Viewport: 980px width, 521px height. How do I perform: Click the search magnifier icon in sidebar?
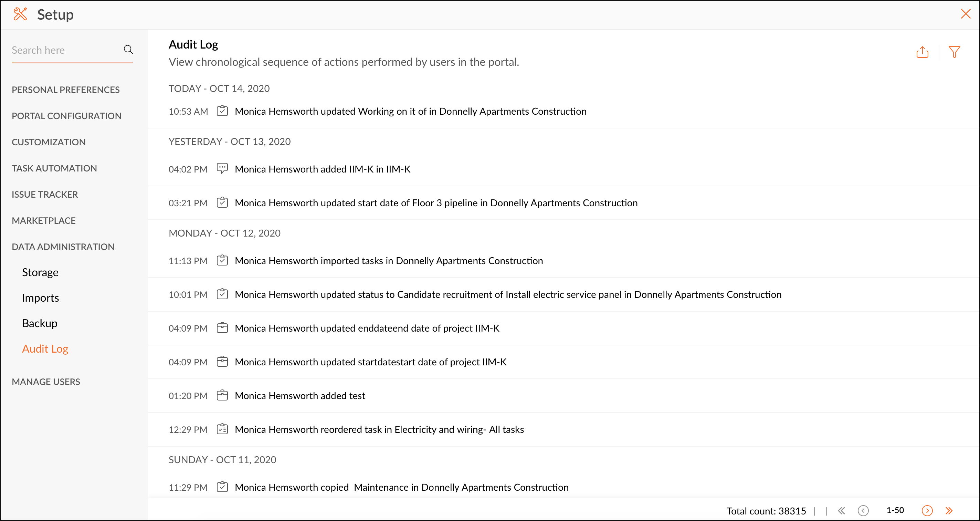point(128,50)
